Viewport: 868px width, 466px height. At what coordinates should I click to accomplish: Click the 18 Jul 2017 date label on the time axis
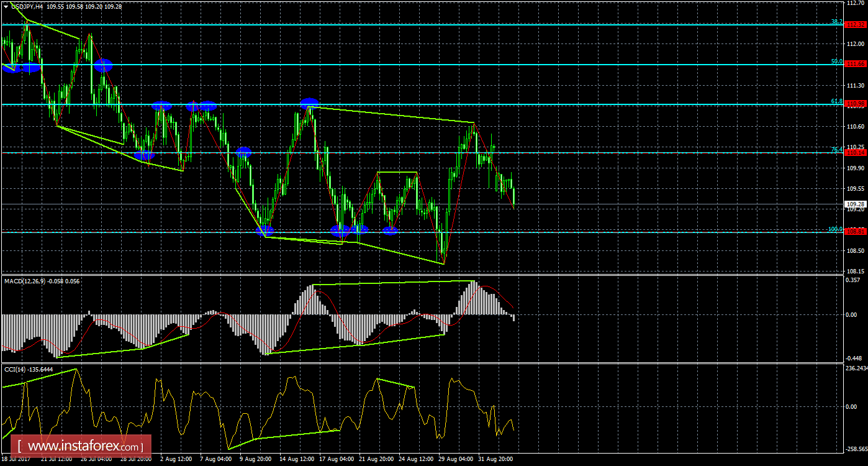16,460
